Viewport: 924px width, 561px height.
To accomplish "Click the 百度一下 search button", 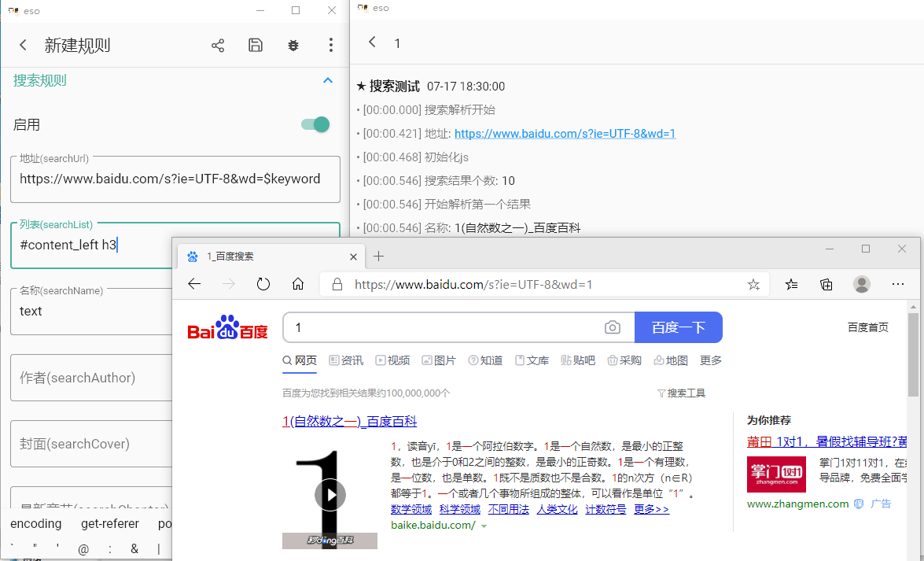I will [x=678, y=327].
